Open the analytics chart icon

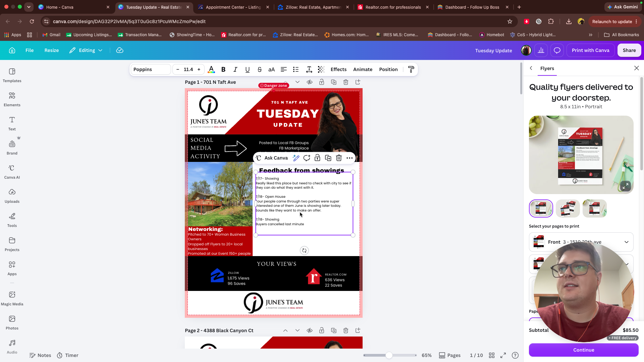click(x=541, y=50)
